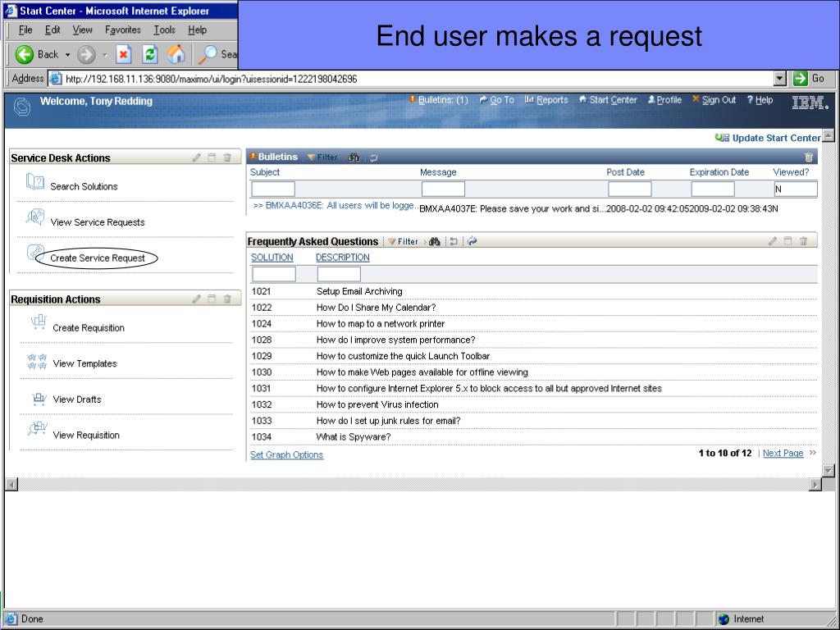Delete Bulletins portlet with trash icon
This screenshot has width=840, height=630.
pos(808,157)
